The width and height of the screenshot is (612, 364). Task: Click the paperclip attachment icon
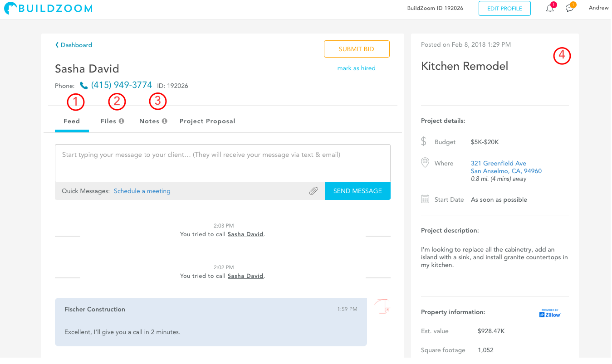pos(313,191)
